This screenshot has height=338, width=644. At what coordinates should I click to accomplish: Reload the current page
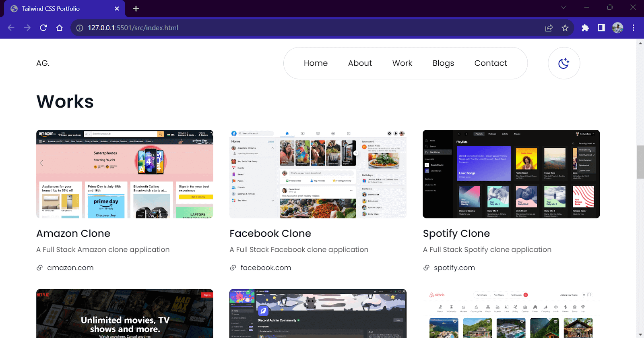[43, 28]
